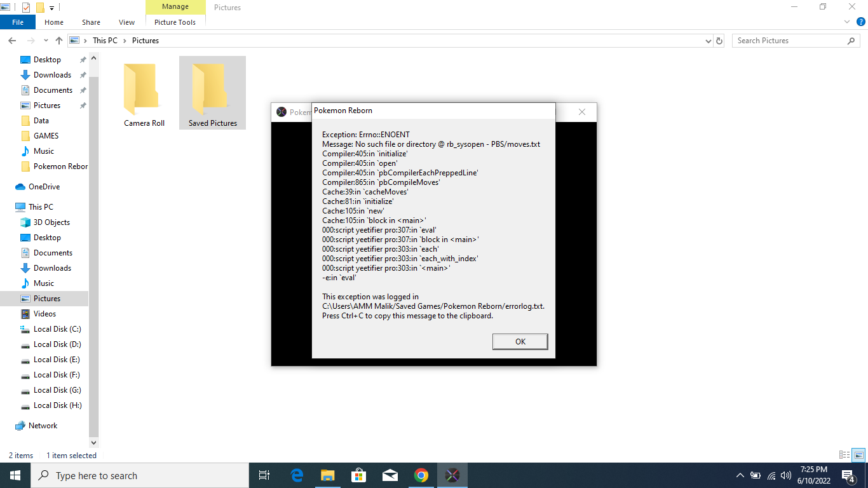Go up one folder level
868x488 pixels.
pyautogui.click(x=59, y=41)
